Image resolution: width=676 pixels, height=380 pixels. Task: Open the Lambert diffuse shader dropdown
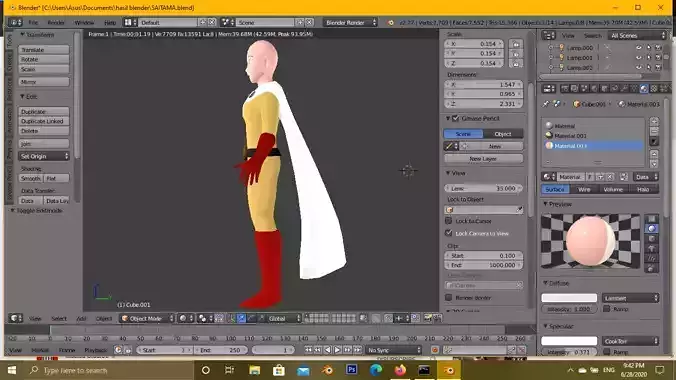[x=630, y=298]
